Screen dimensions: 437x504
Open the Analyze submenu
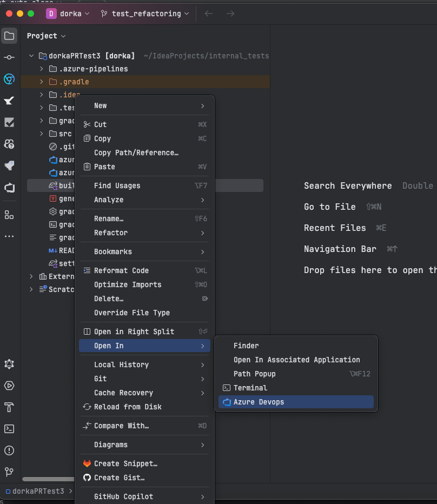(144, 200)
